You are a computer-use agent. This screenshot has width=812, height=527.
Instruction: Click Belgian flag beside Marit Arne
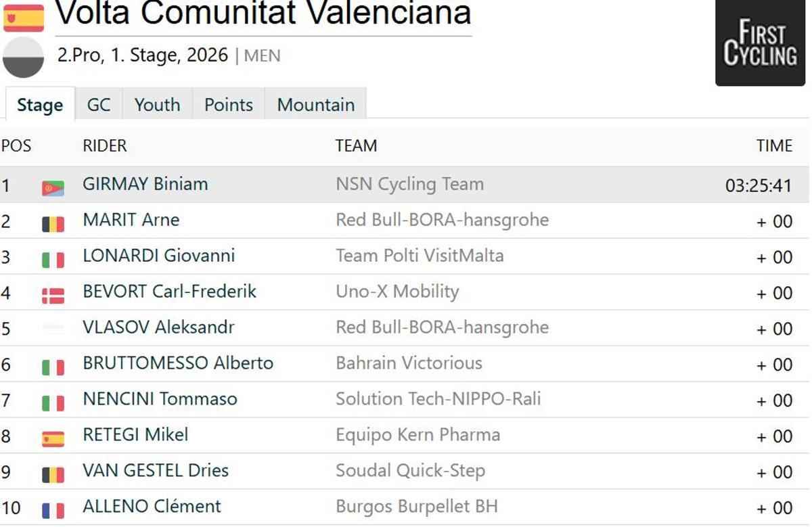pos(53,224)
